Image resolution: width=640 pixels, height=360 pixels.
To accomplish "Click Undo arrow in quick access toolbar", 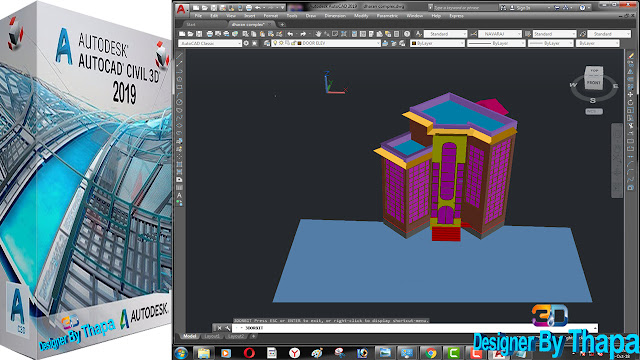I will click(258, 8).
